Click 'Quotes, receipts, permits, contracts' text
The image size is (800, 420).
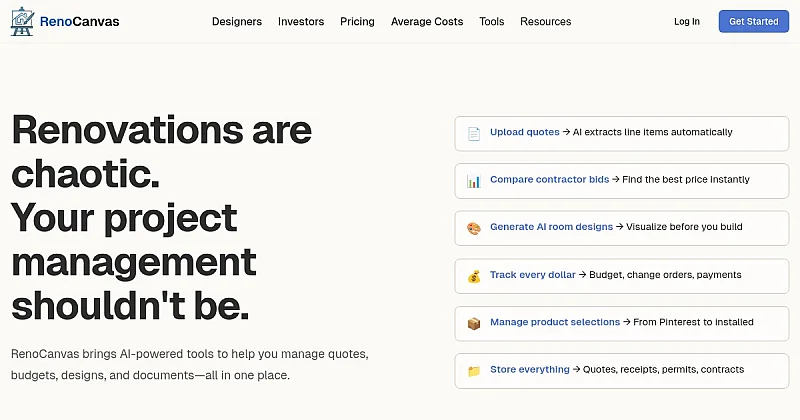(663, 369)
